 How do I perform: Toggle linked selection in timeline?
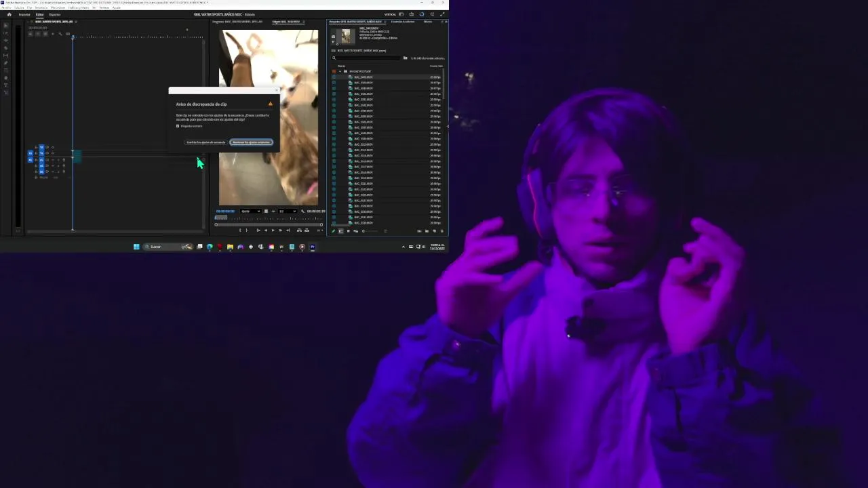(x=45, y=34)
